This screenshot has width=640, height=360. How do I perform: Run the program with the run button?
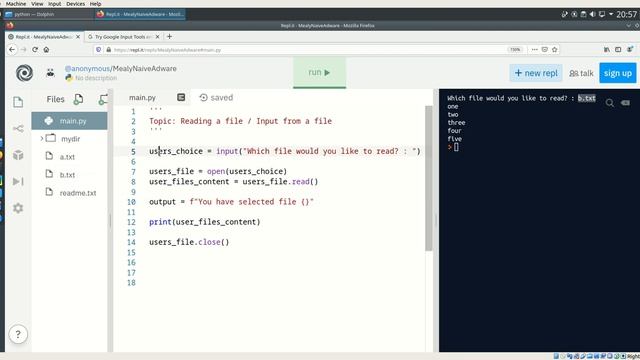click(x=319, y=73)
